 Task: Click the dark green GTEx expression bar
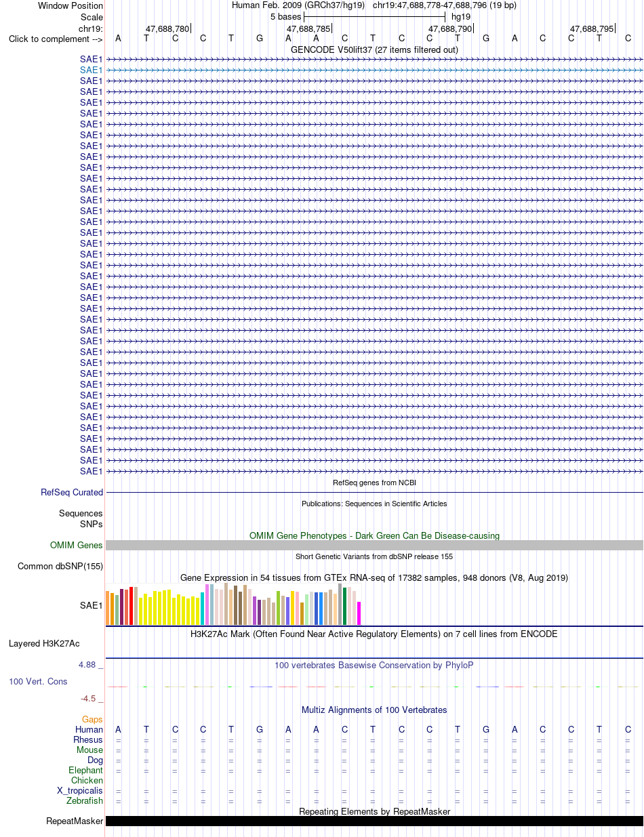pos(345,607)
